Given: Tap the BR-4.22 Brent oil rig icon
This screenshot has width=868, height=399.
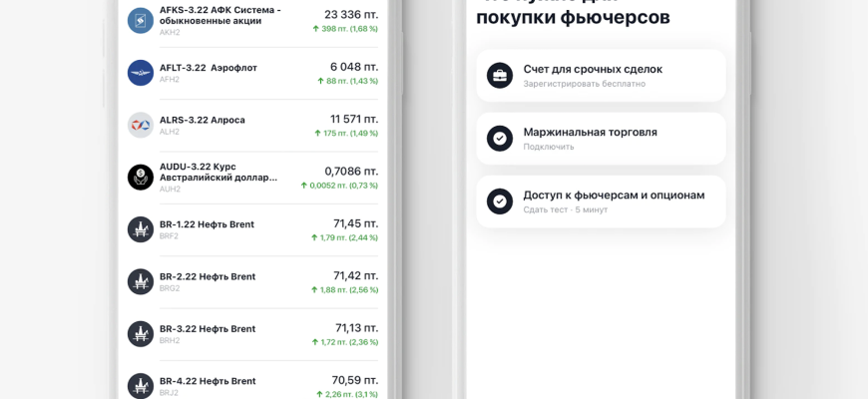Looking at the screenshot, I should point(141,386).
